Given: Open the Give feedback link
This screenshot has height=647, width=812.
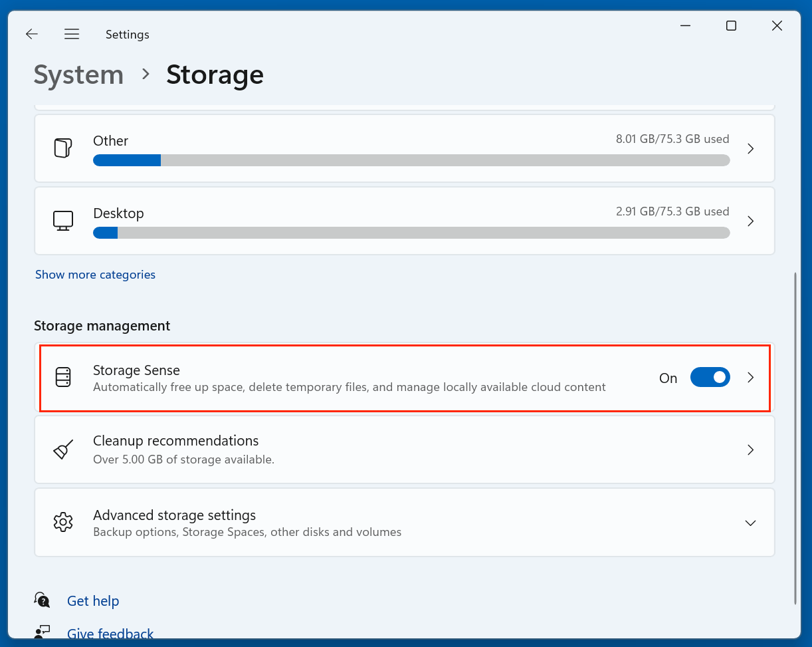Looking at the screenshot, I should tap(110, 633).
